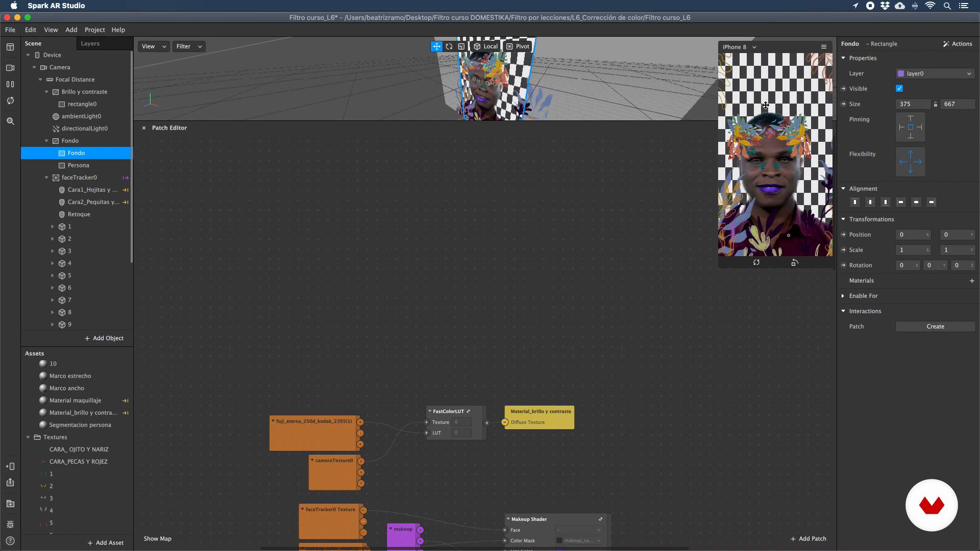Viewport: 980px width, 551px height.
Task: Toggle the Pivot mode button
Action: [x=518, y=46]
